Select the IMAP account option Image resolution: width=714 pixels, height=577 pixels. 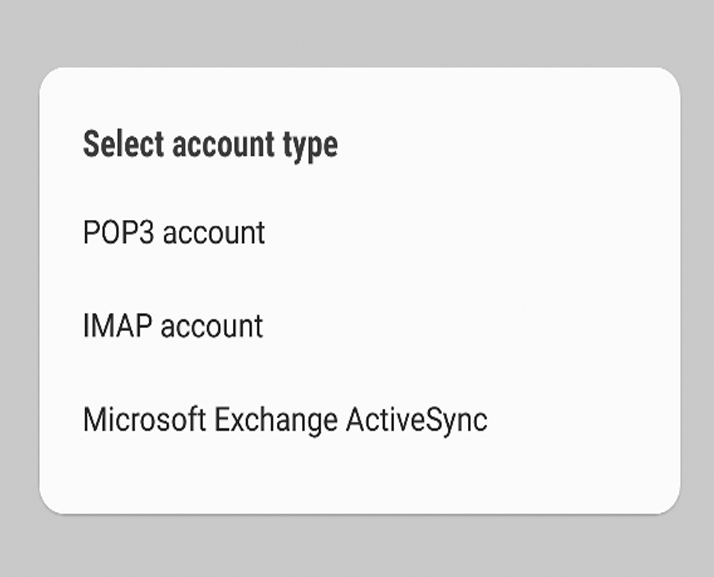[x=360, y=326]
